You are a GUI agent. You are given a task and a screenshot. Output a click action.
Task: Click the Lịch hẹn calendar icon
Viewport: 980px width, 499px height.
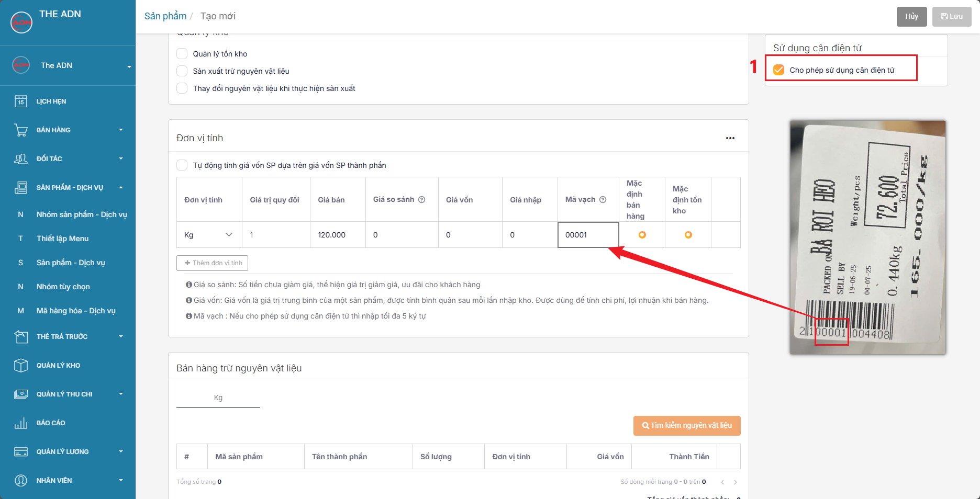pyautogui.click(x=21, y=101)
